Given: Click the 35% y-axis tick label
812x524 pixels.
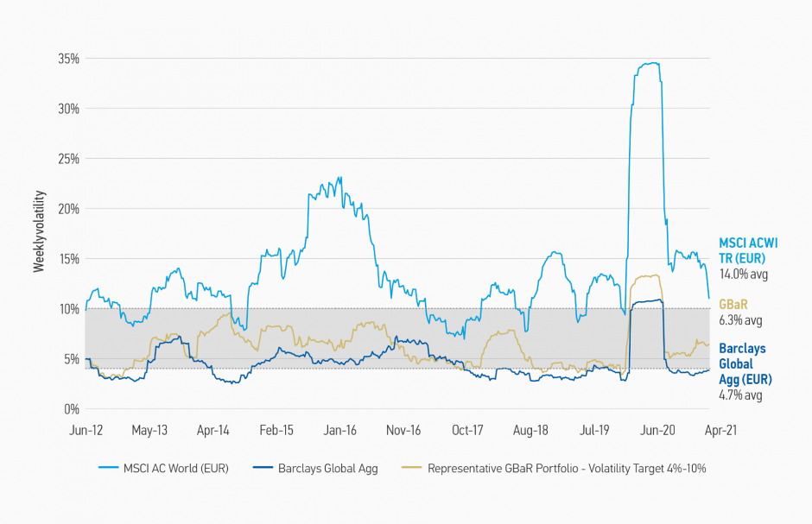Looking at the screenshot, I should point(69,59).
